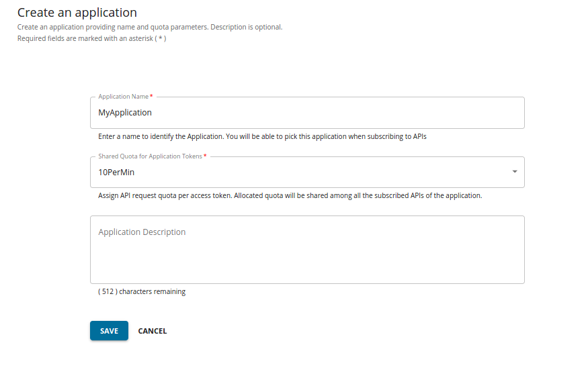This screenshot has height=386, width=588.
Task: Click the helper text under Application Name
Action: click(x=262, y=136)
